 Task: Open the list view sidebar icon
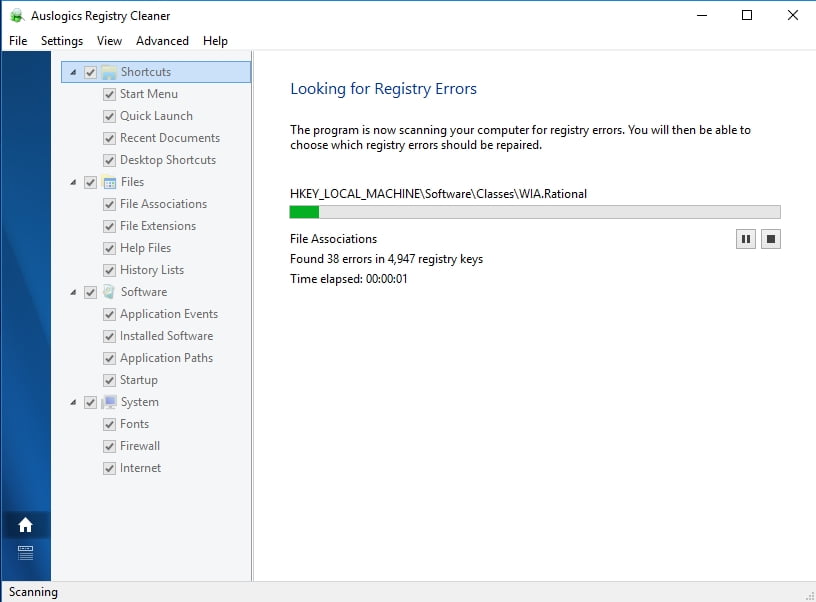(26, 553)
